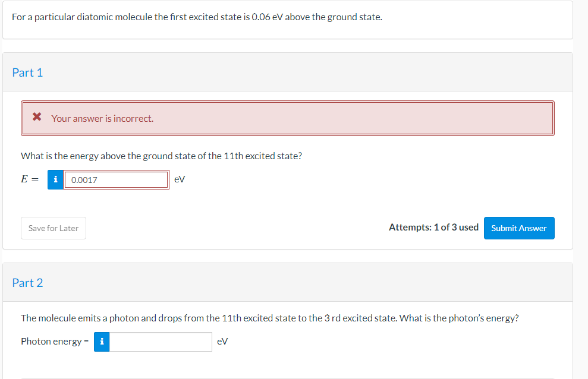Screen dimensions: 588x379
Task: Click the 'Your answer is incorrect.' message
Action: (x=102, y=118)
